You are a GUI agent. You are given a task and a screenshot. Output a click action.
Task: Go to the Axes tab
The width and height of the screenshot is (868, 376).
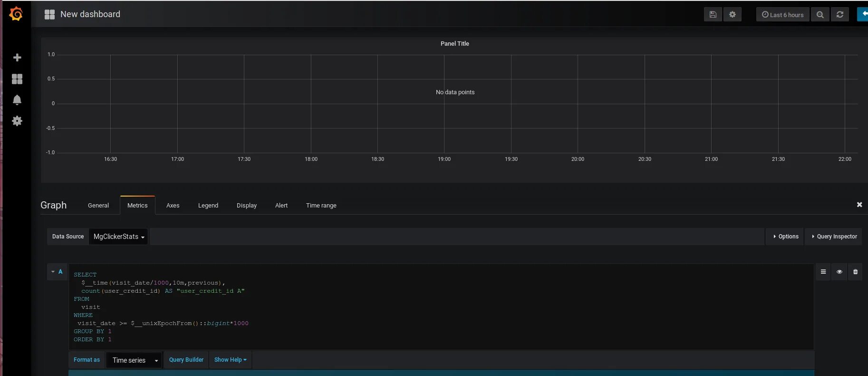click(173, 206)
